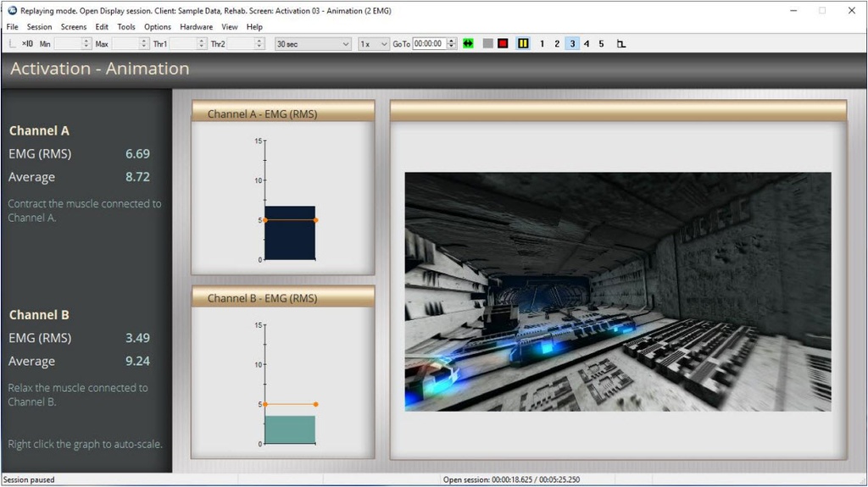Click the Thr2 threshold input field

241,44
